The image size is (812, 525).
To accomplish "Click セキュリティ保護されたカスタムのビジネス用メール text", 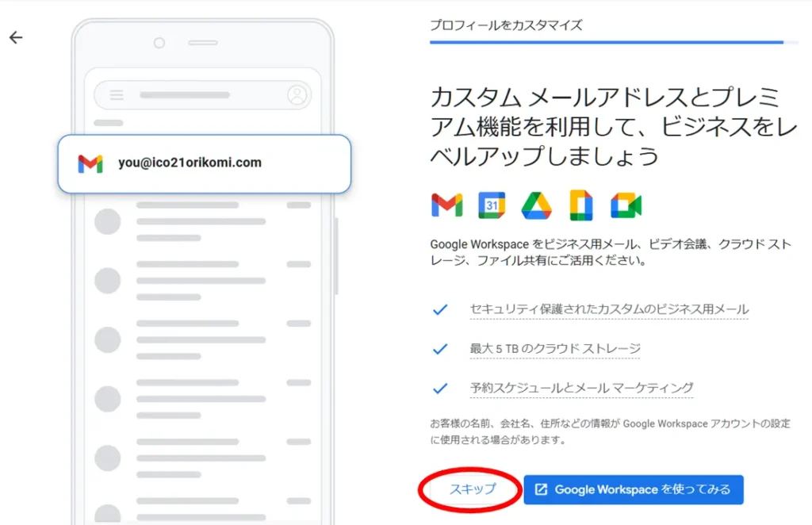I will point(609,309).
